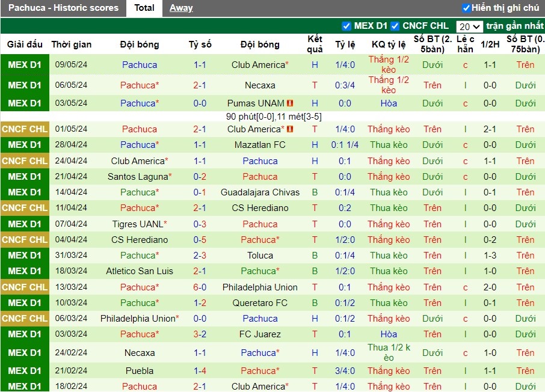
Task: Click Santos Laguna team name
Action: click(138, 177)
